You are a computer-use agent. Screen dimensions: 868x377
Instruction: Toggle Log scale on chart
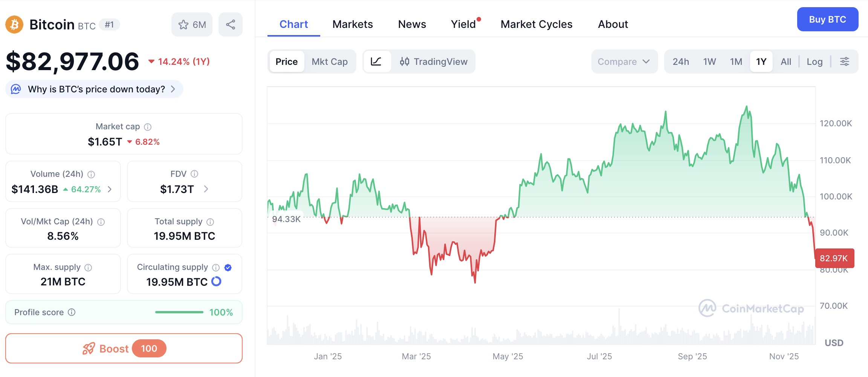point(814,61)
